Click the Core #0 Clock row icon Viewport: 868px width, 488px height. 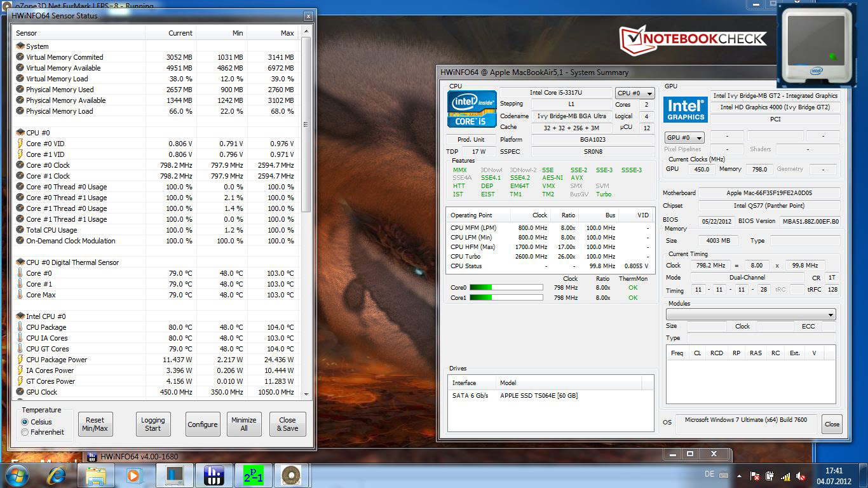pos(20,165)
